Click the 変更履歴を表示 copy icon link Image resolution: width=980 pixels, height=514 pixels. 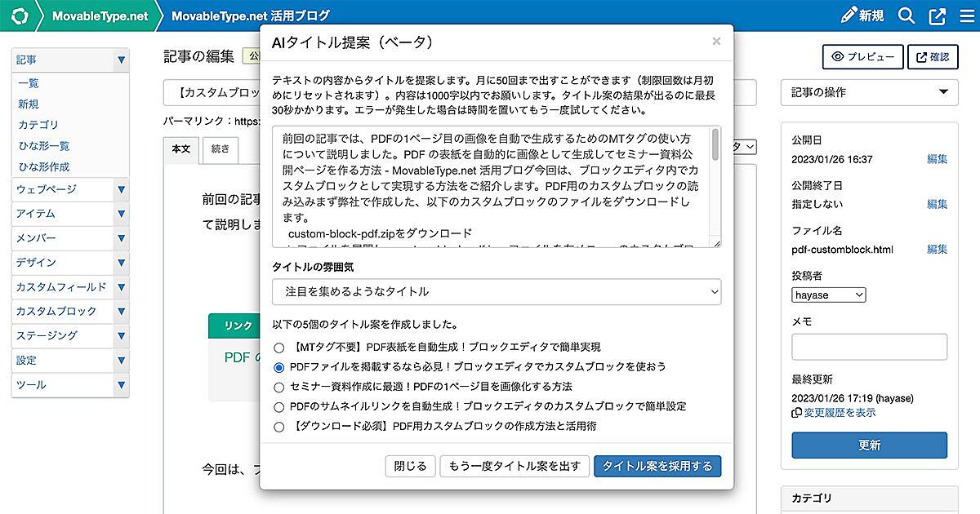point(833,413)
